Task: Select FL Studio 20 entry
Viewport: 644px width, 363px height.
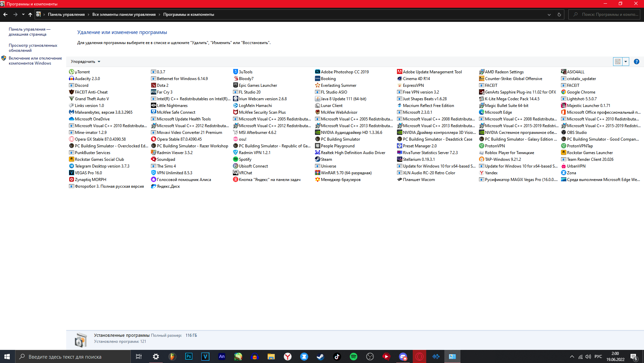Action: click(x=247, y=92)
